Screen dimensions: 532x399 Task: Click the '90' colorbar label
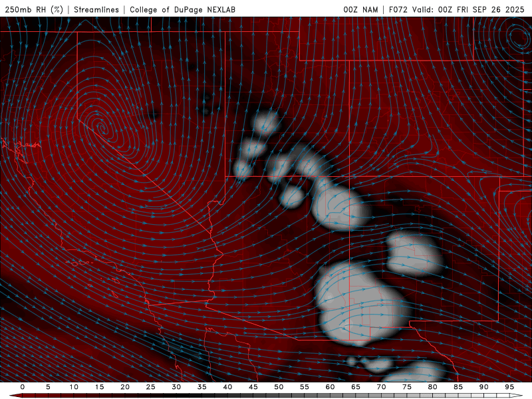click(483, 387)
